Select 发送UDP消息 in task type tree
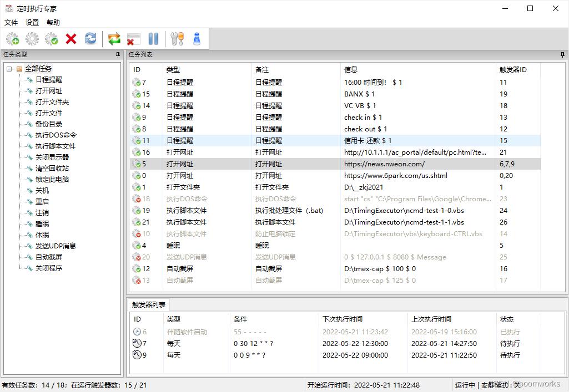Screen dimensions: 569x392 tap(56, 246)
